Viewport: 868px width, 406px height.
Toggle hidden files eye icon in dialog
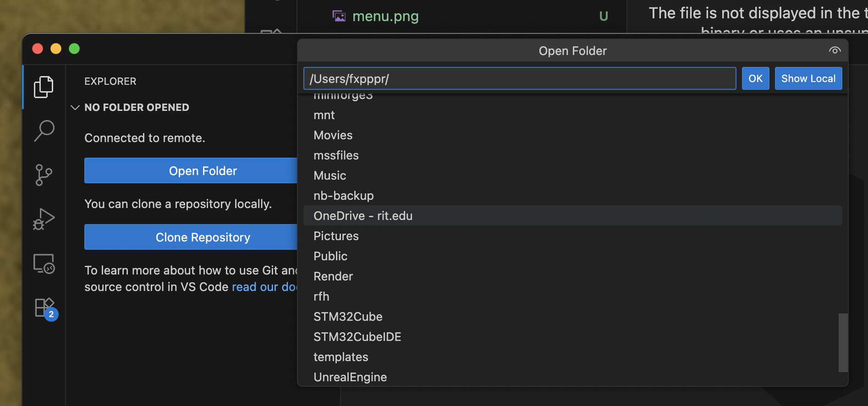(835, 50)
